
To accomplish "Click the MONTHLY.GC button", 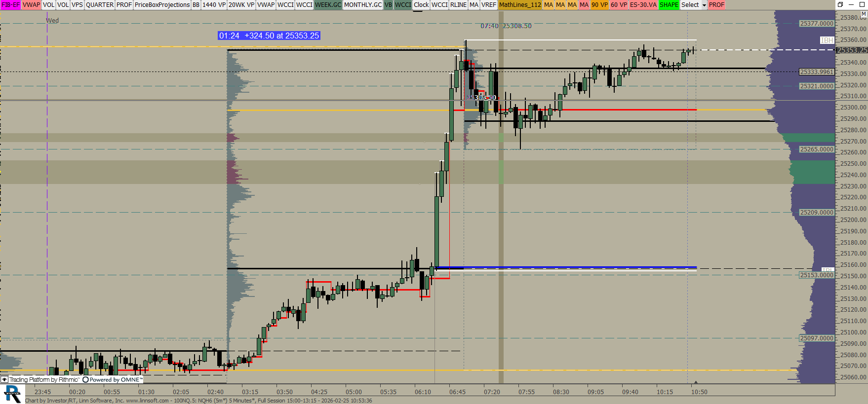I will pos(363,5).
